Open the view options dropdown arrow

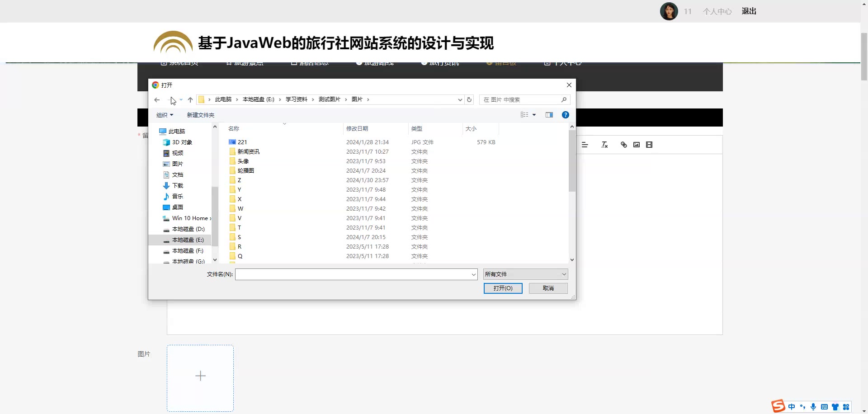coord(534,115)
